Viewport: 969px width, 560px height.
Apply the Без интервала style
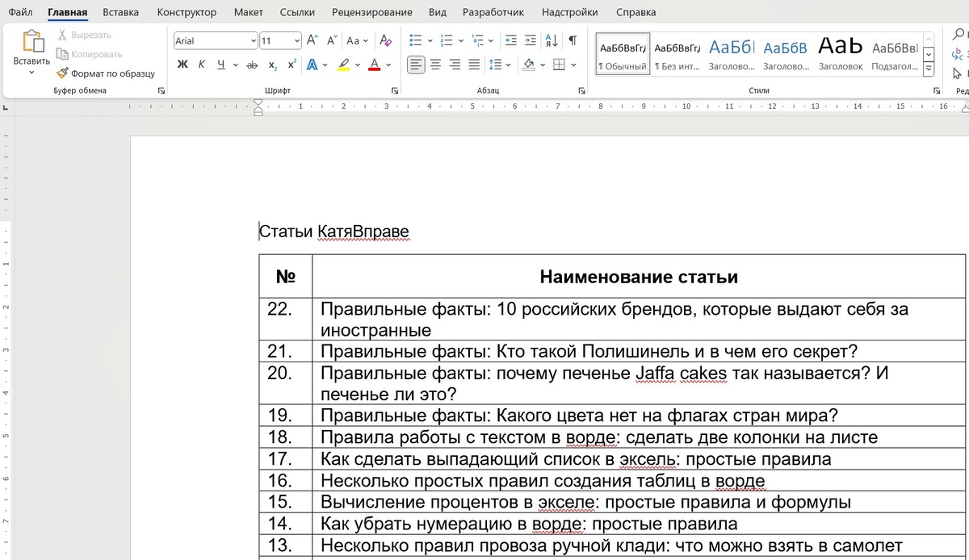[x=677, y=54]
